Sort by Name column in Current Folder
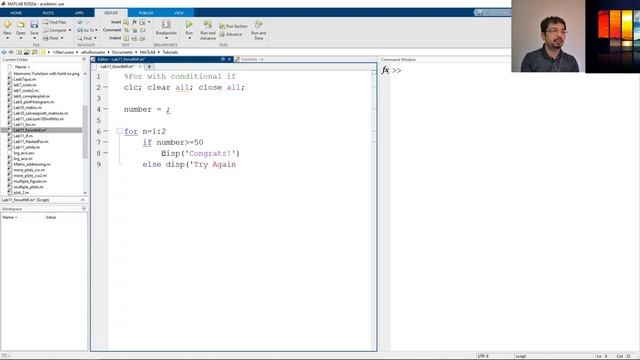Image resolution: width=640 pixels, height=360 pixels. click(x=22, y=67)
